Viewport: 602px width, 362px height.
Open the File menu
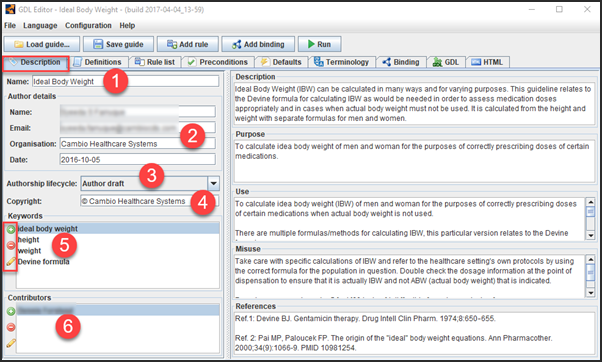(10, 25)
